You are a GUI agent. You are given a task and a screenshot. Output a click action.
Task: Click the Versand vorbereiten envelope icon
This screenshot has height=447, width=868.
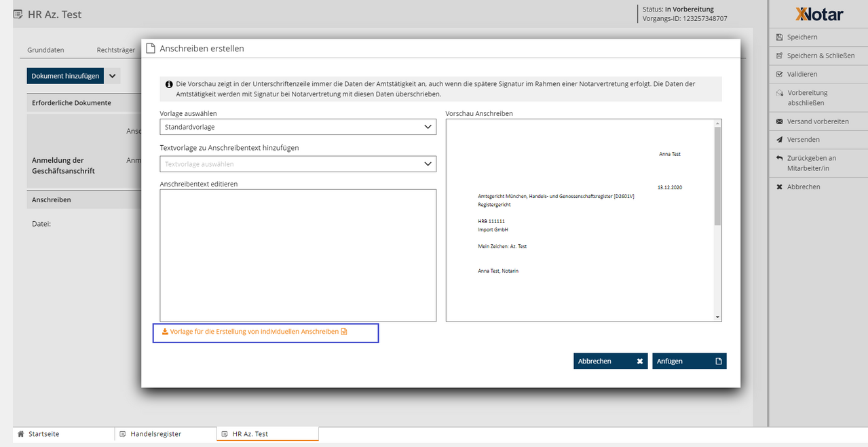click(x=780, y=121)
